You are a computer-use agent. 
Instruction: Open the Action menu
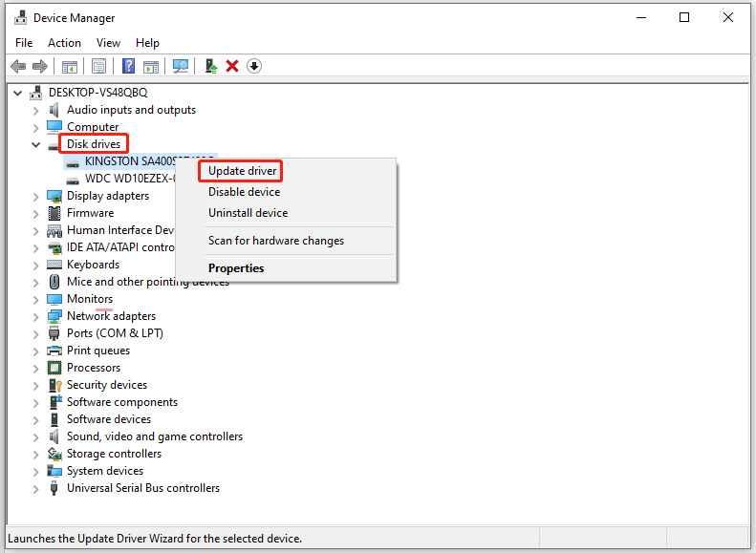pyautogui.click(x=64, y=43)
